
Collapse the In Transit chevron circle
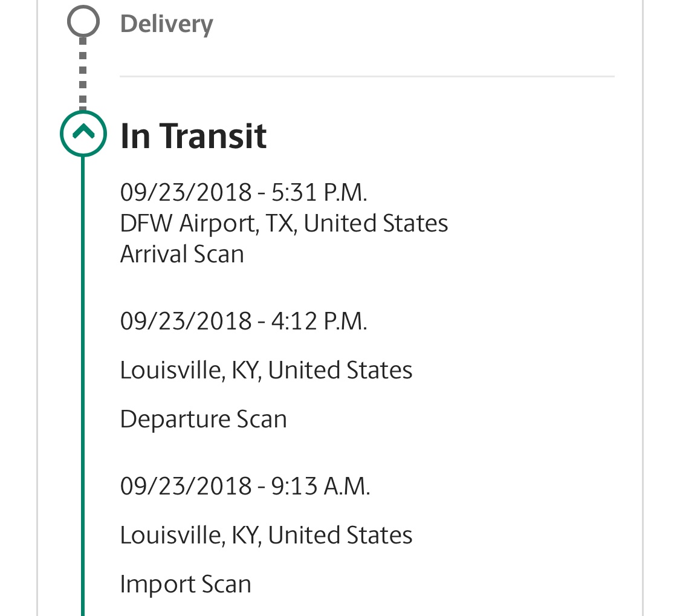(x=83, y=134)
